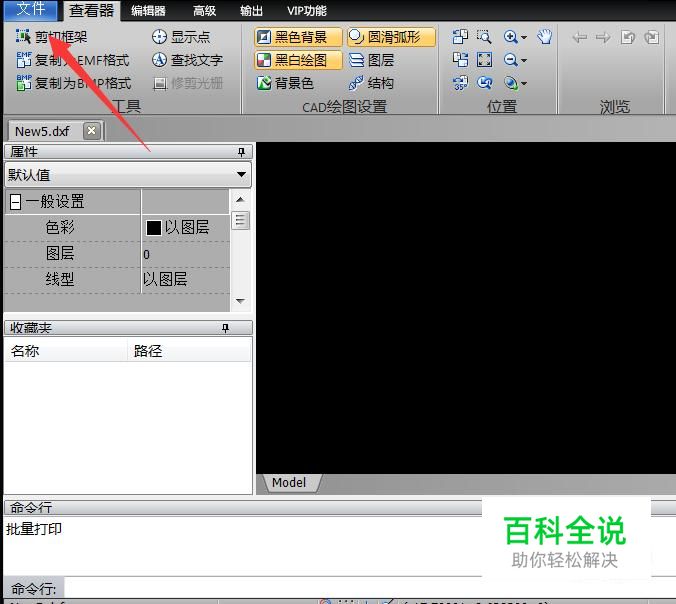The image size is (676, 604).
Task: Click the 线型 property label
Action: coord(60,280)
